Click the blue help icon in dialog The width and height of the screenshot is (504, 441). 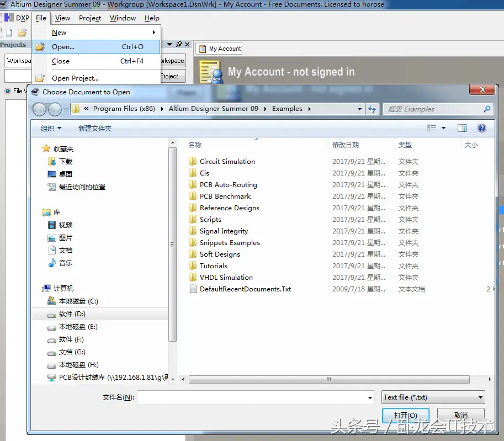tap(481, 128)
